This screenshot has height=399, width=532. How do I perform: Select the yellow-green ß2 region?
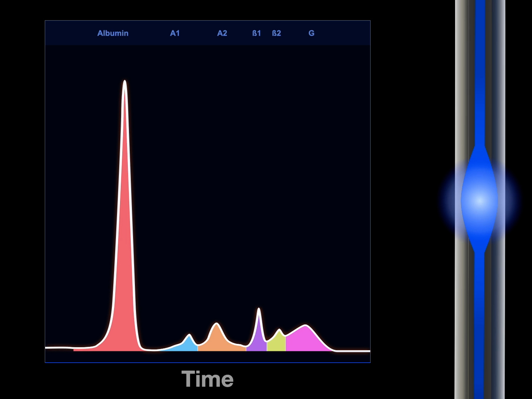pos(277,343)
